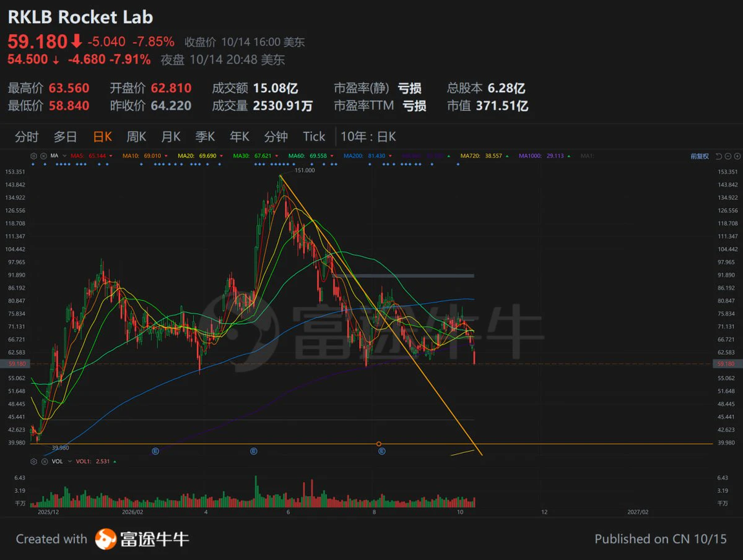Click the MA20 value 69.690
The image size is (743, 560).
pos(208,156)
